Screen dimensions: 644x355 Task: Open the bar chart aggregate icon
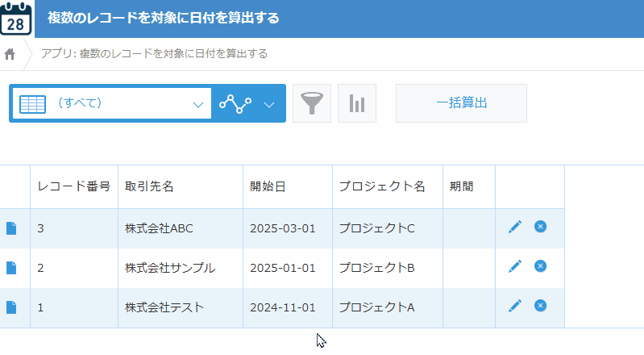tap(356, 103)
